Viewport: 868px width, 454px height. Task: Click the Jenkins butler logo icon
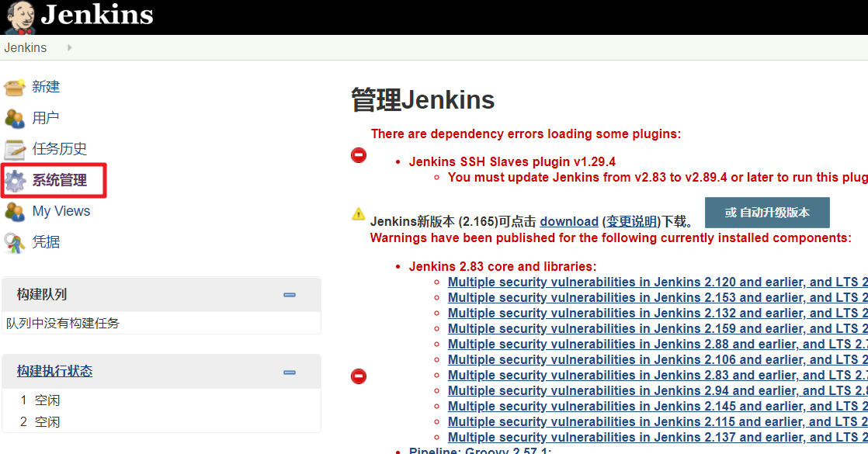(x=20, y=17)
